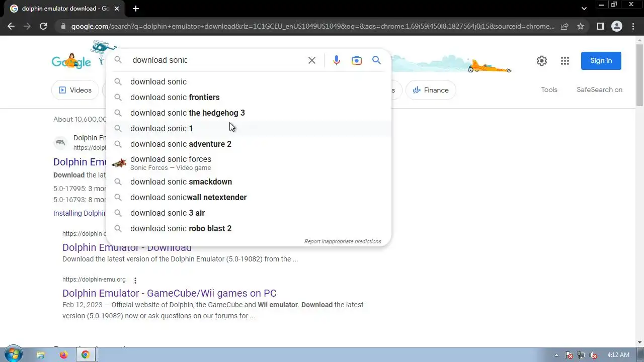Click the taskbar clock showing 4:12 AM
The image size is (644, 362).
point(618,355)
